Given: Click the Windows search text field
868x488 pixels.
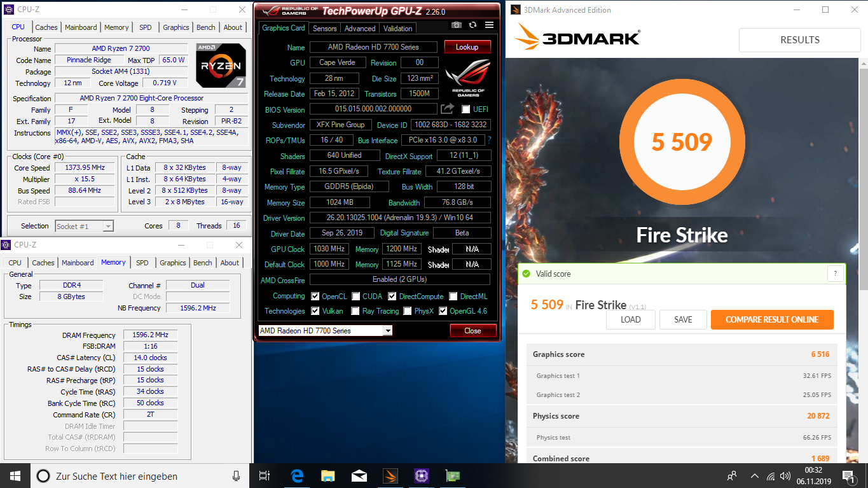Looking at the screenshot, I should 141,475.
